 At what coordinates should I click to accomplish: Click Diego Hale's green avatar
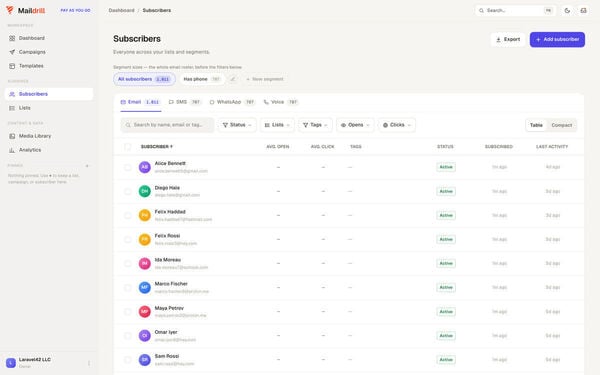pos(145,191)
